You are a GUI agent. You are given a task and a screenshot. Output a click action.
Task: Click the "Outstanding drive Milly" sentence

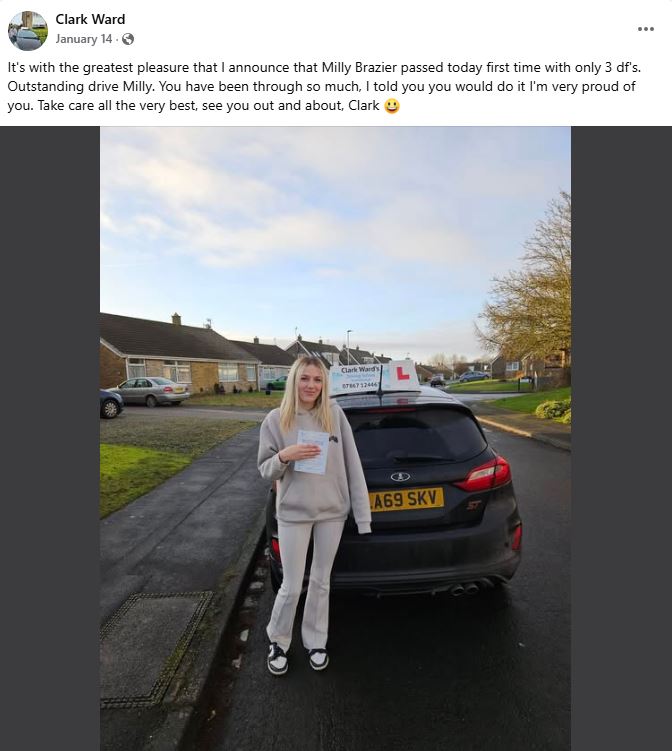point(81,87)
